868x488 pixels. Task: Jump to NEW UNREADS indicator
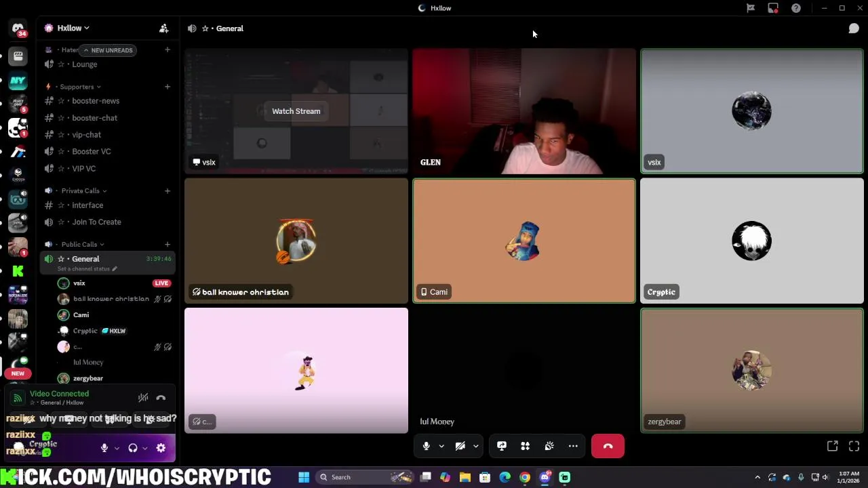108,50
